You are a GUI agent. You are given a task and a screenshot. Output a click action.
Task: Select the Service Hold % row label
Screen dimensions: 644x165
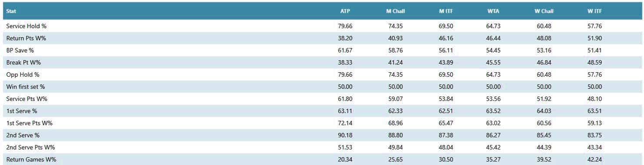pyautogui.click(x=26, y=26)
